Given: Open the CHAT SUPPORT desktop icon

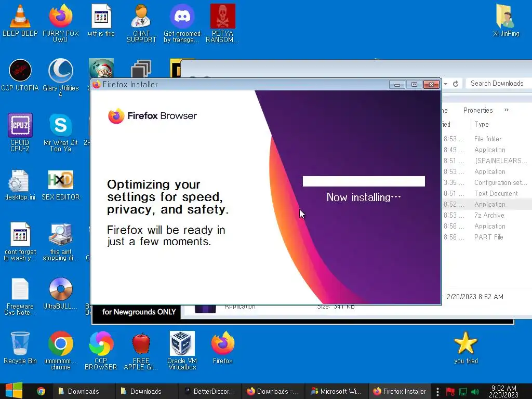Looking at the screenshot, I should click(141, 23).
